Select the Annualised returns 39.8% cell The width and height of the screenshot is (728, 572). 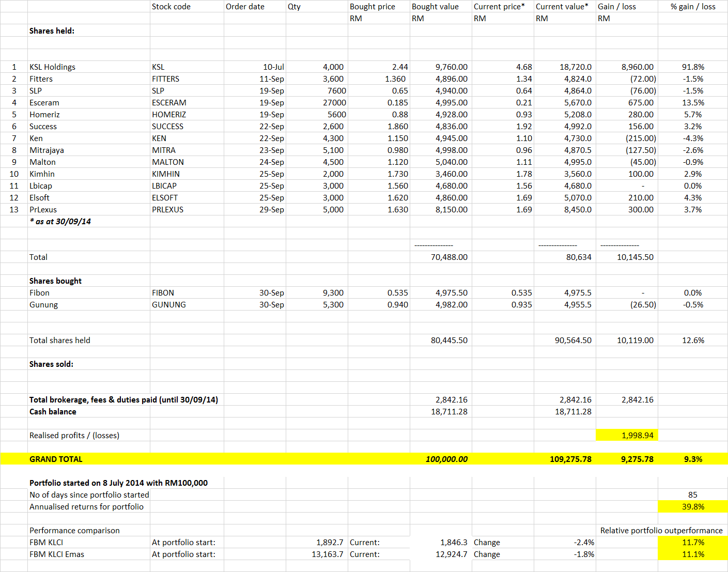click(693, 506)
